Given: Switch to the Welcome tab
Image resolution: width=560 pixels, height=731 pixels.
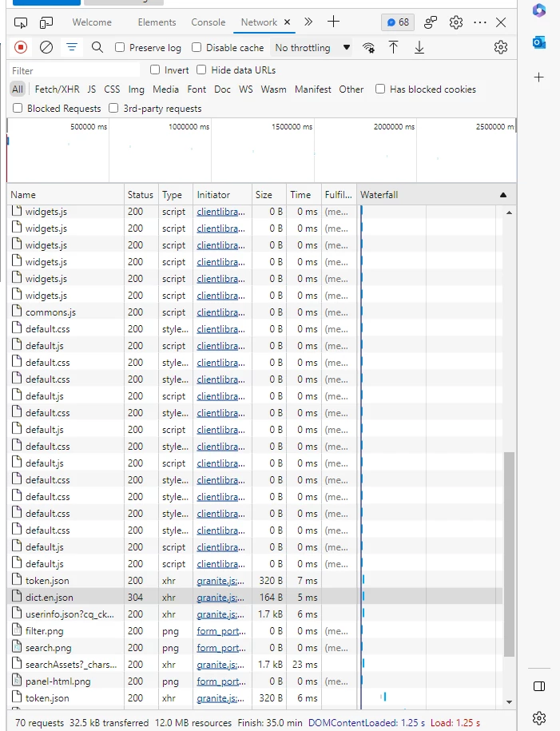Looking at the screenshot, I should (92, 22).
